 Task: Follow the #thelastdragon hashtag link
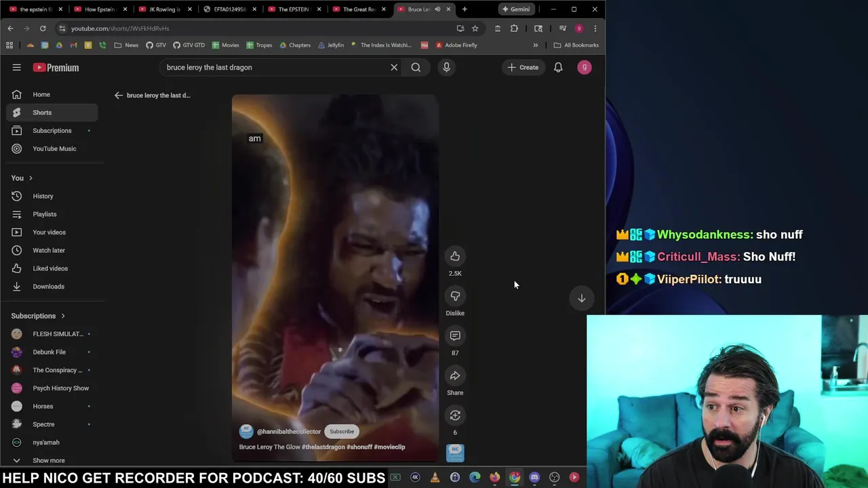[x=323, y=447]
